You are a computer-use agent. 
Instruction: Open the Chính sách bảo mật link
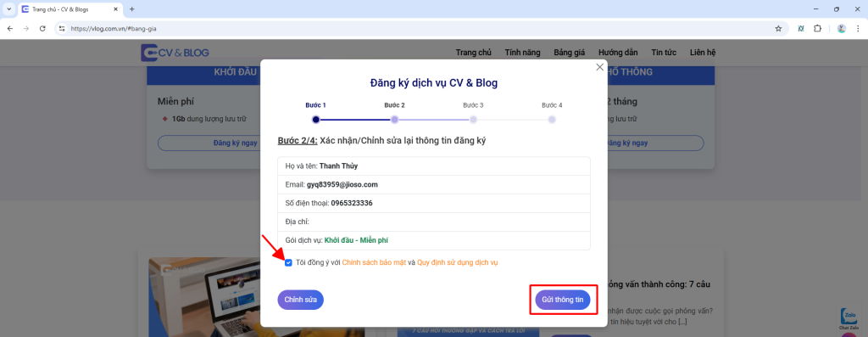(x=374, y=263)
